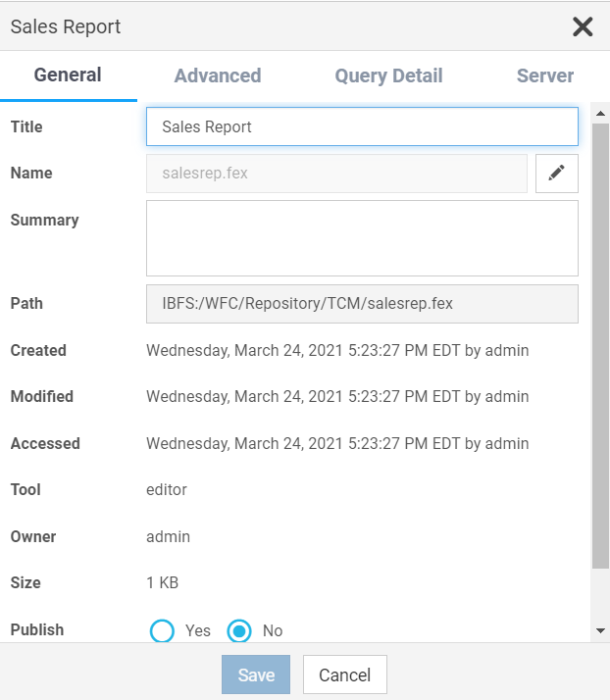Click the Created date text
This screenshot has width=610, height=700.
tap(337, 350)
